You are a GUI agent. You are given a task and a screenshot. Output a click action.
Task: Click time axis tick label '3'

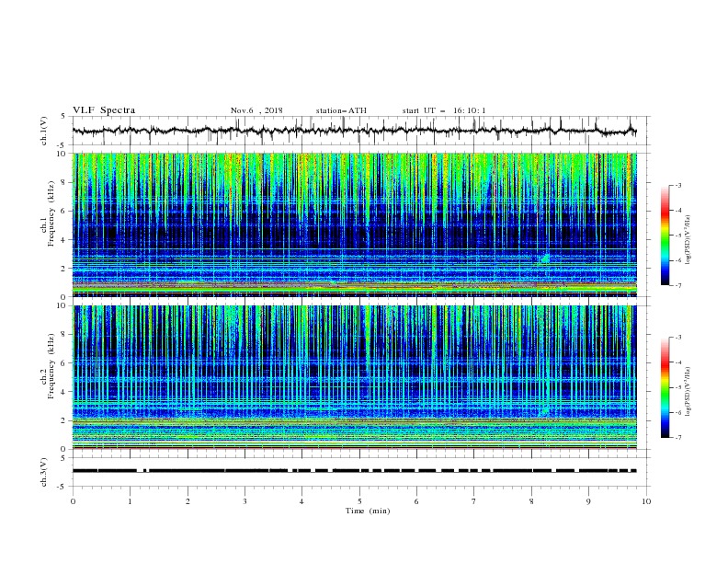pyautogui.click(x=245, y=501)
